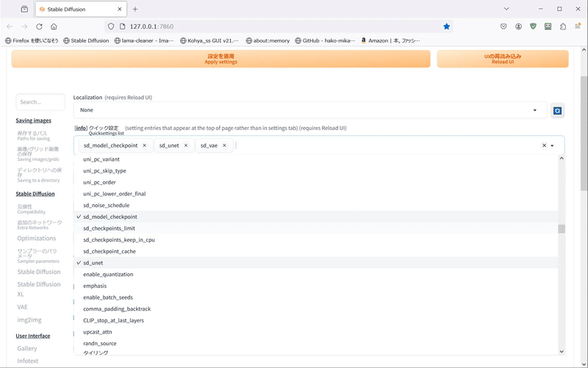This screenshot has height=368, width=588.
Task: Select randn_source option
Action: pyautogui.click(x=316, y=344)
